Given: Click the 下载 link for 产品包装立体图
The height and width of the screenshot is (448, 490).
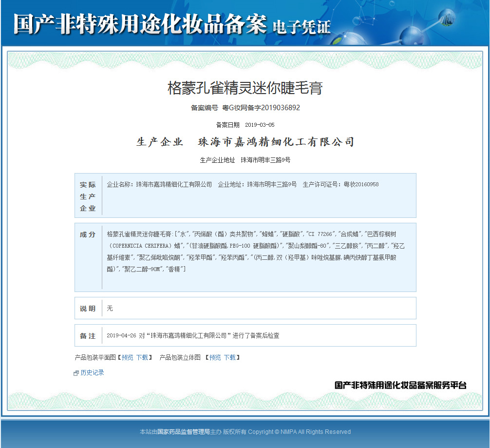Looking at the screenshot, I should [x=230, y=357].
